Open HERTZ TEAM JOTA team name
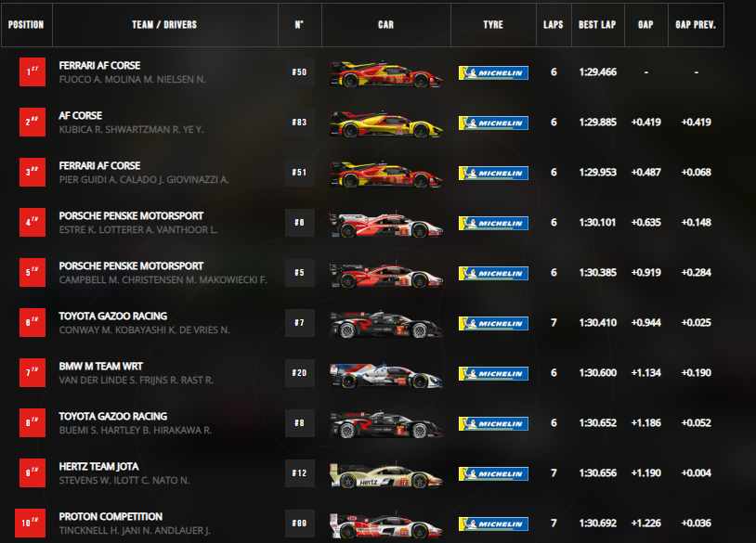Image resolution: width=756 pixels, height=543 pixels. 98,466
